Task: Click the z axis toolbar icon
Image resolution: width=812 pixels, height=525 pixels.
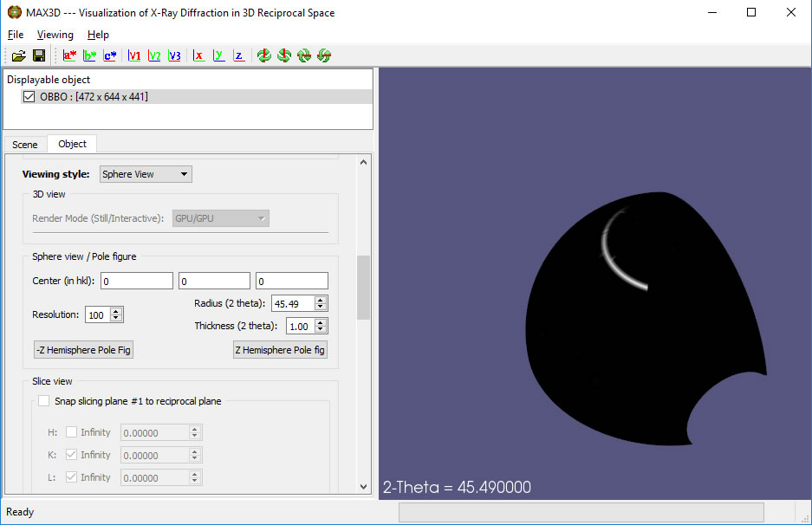Action: [x=238, y=55]
